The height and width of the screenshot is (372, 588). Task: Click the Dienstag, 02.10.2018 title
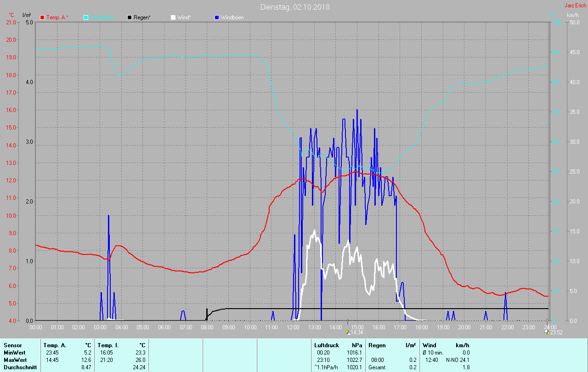coord(294,7)
